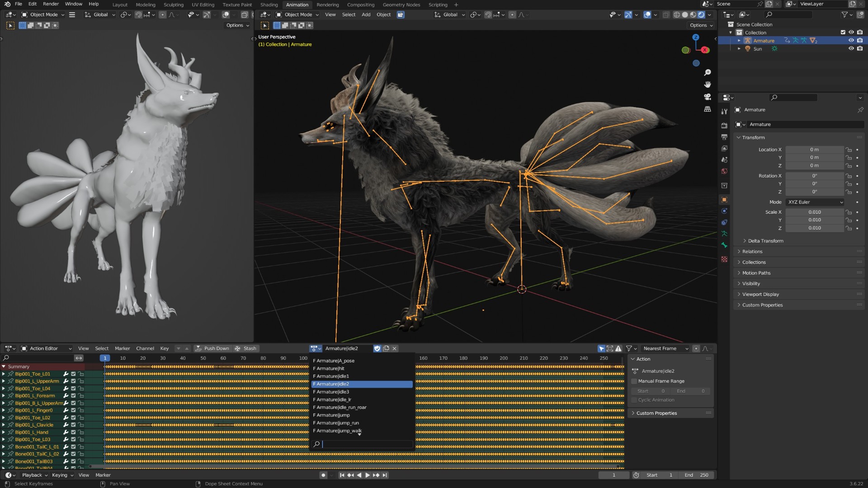Expand the Relations panel
Image resolution: width=868 pixels, height=488 pixels.
(x=752, y=252)
